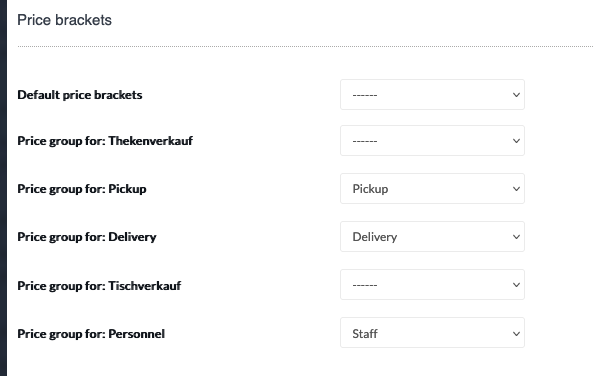Viewport: 594px width, 376px height.
Task: Click the chevron arrow beside Pickup value
Action: [x=516, y=189]
